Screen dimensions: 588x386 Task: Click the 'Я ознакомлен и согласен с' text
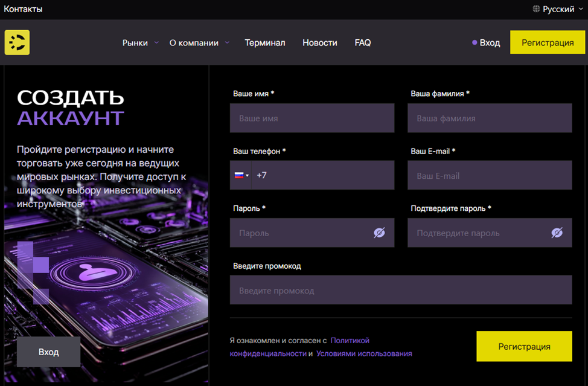[x=278, y=341]
